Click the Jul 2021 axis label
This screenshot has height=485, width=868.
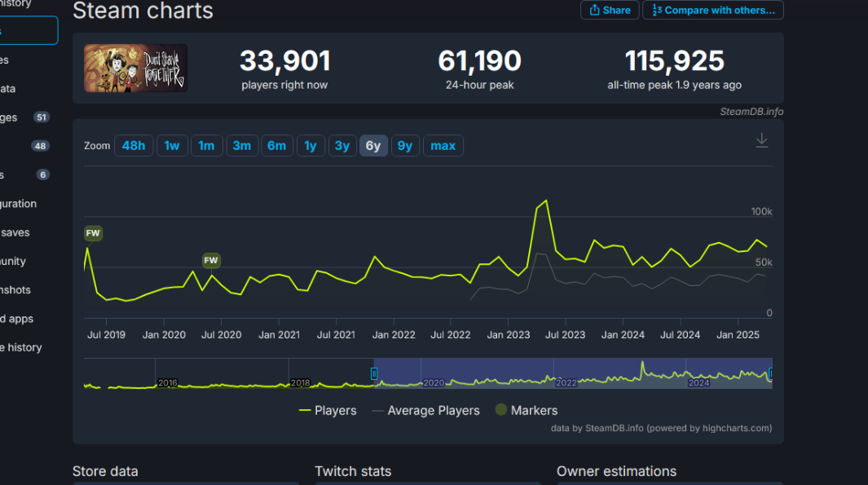pos(336,335)
